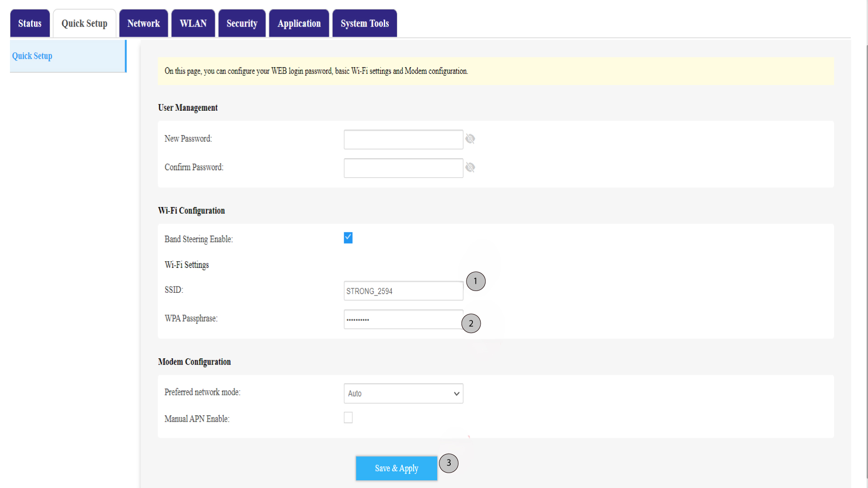This screenshot has width=868, height=488.
Task: Focus the Confirm Password field
Action: 403,168
